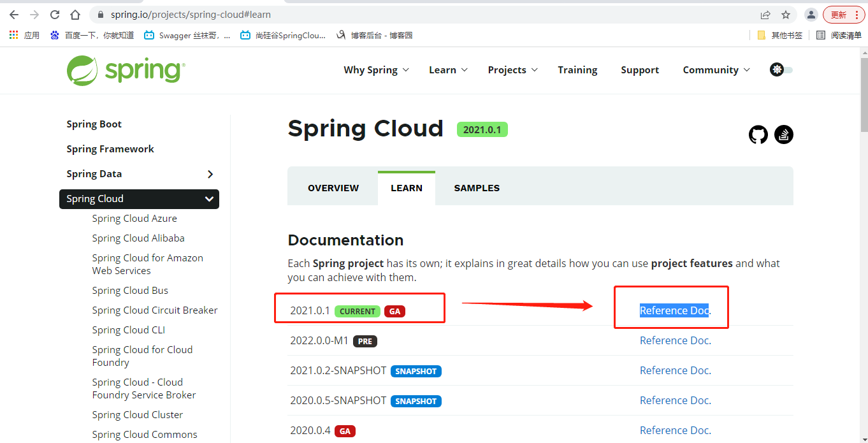This screenshot has height=443, width=868.
Task: Open the 百度一下 bookmark
Action: [x=92, y=35]
